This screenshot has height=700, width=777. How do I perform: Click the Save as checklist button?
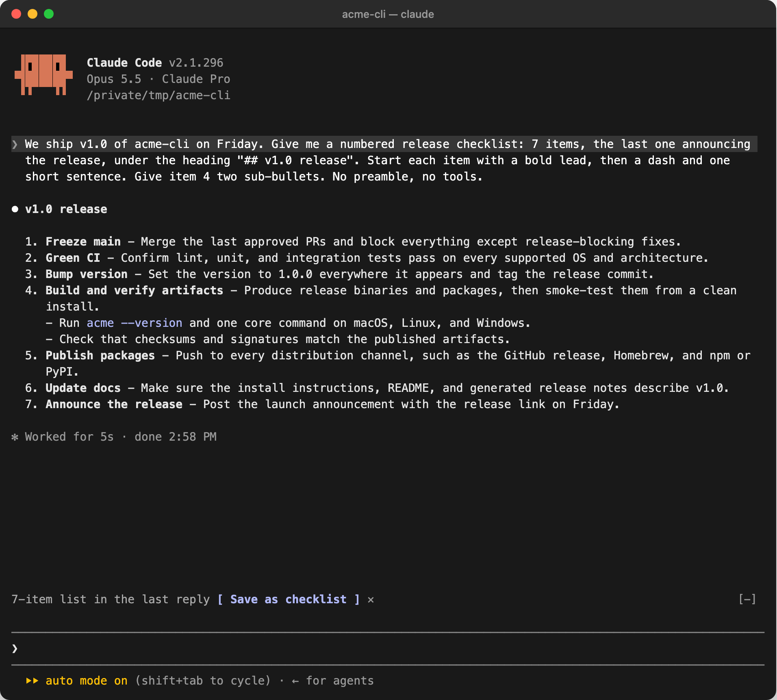289,599
